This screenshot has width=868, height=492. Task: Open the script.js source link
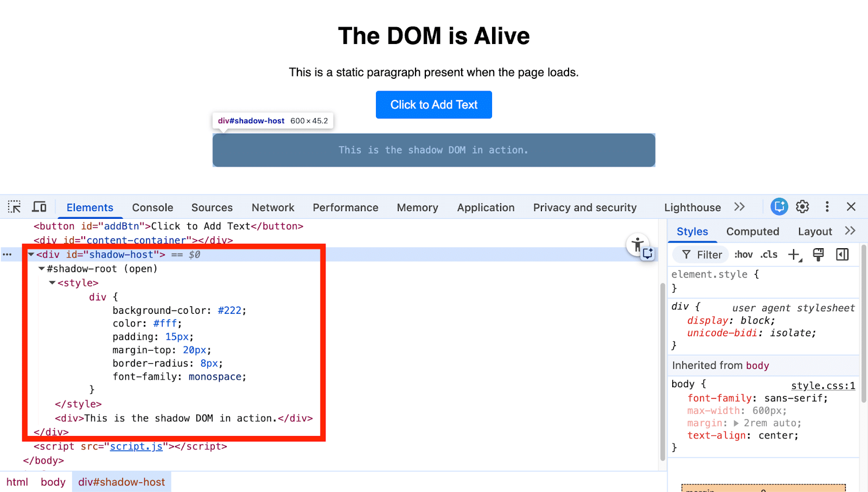[x=136, y=446]
